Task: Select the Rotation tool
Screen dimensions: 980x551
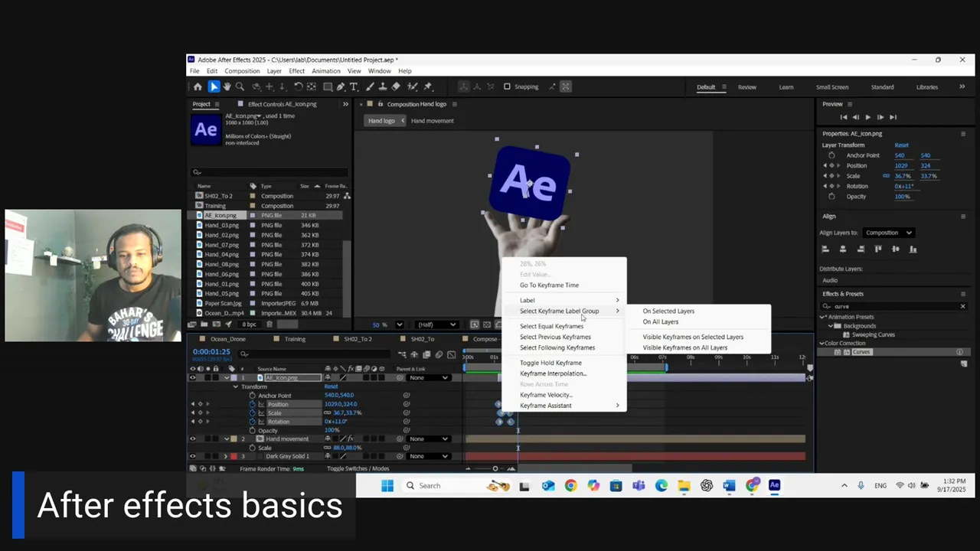Action: [x=298, y=86]
